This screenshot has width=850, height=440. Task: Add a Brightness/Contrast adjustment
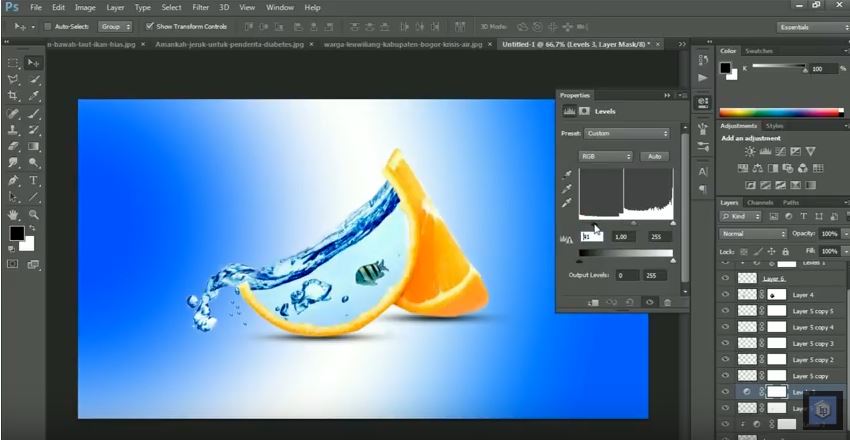click(750, 152)
